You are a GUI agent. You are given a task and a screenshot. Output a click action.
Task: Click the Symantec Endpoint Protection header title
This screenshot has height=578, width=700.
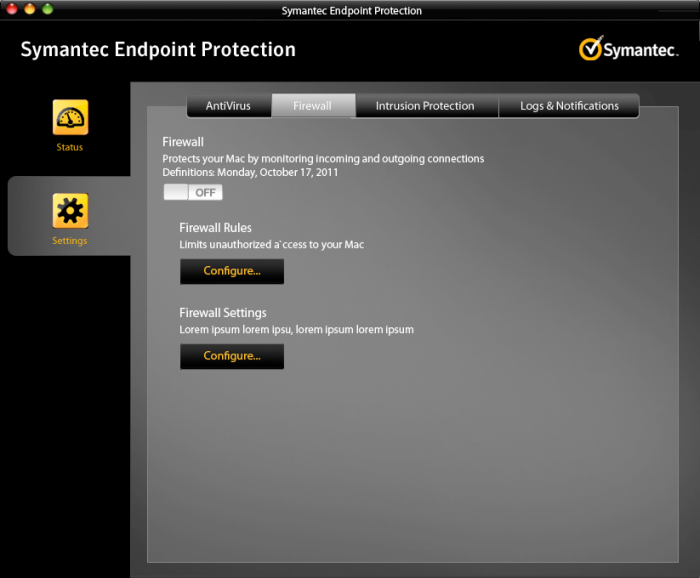(158, 50)
